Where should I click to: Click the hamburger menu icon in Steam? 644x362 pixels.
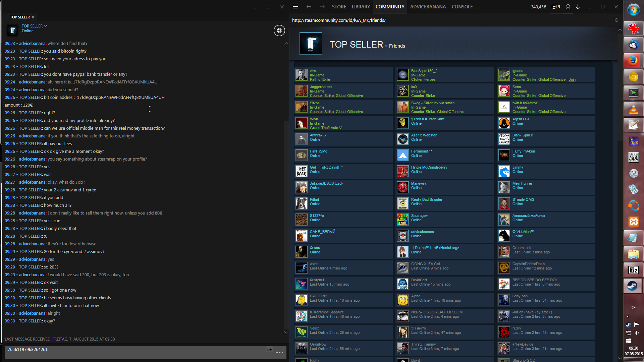pos(296,7)
